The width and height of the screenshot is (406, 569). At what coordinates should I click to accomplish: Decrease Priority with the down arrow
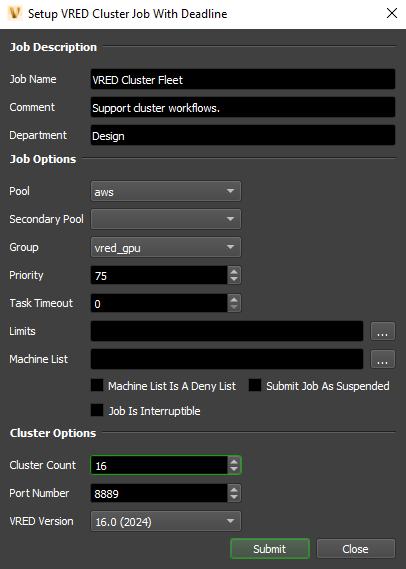(234, 279)
